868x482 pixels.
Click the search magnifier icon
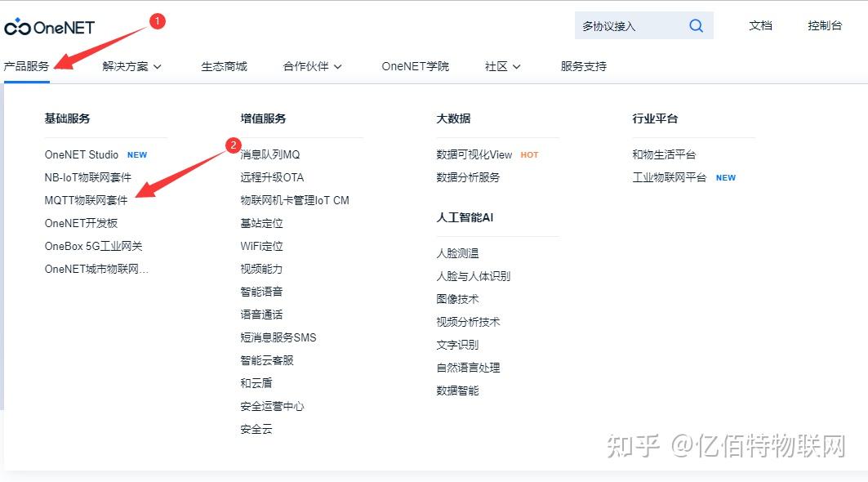(696, 25)
